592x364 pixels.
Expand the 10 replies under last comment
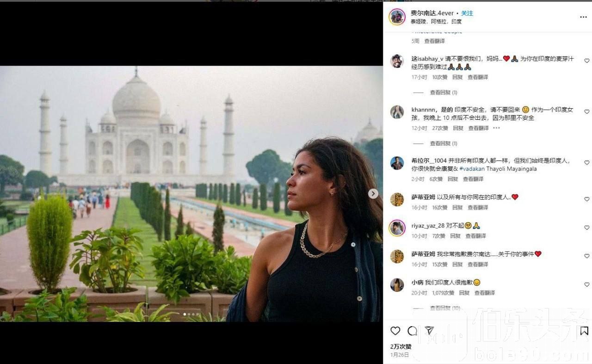click(444, 308)
